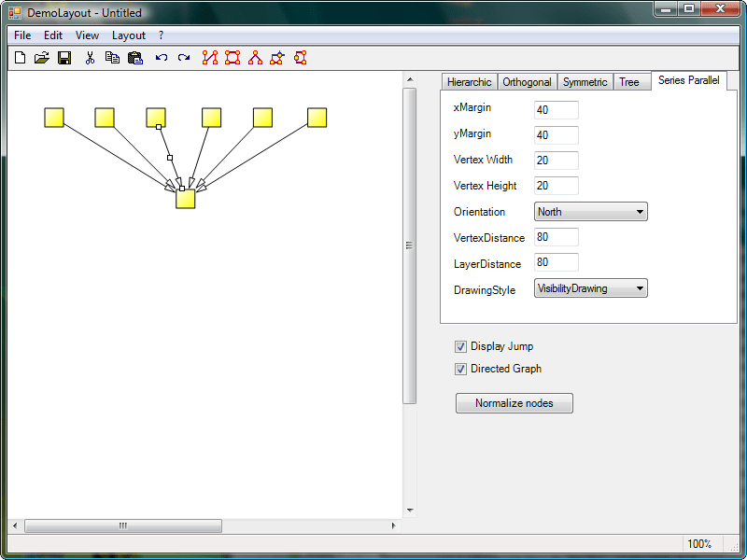Paste from clipboard using the paste icon
747x560 pixels.
coord(135,58)
